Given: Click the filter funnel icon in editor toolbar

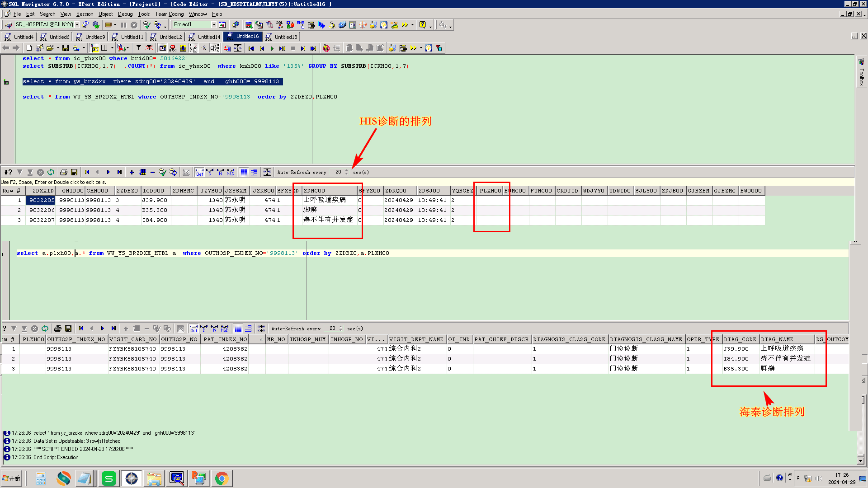Looking at the screenshot, I should 139,48.
